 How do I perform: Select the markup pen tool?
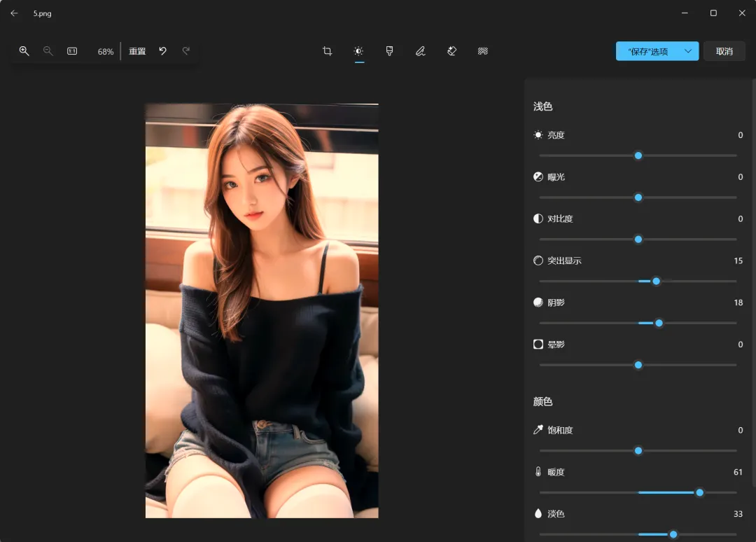[x=421, y=51]
